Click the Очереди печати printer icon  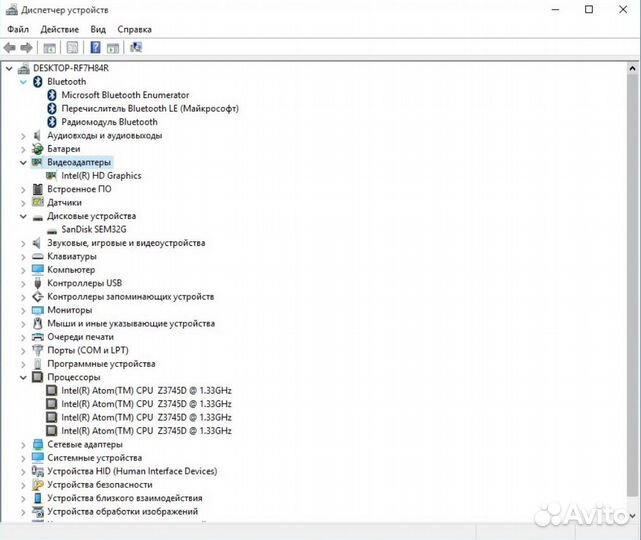point(38,337)
